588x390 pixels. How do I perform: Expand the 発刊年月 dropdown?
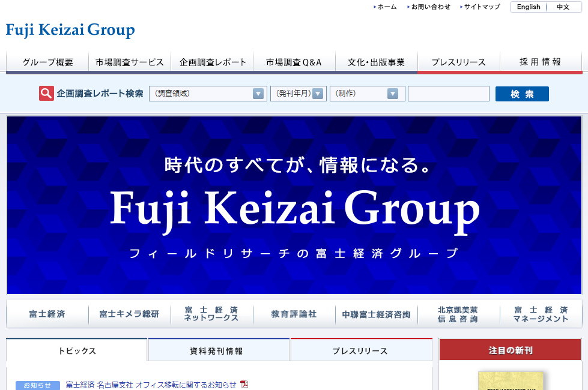299,94
